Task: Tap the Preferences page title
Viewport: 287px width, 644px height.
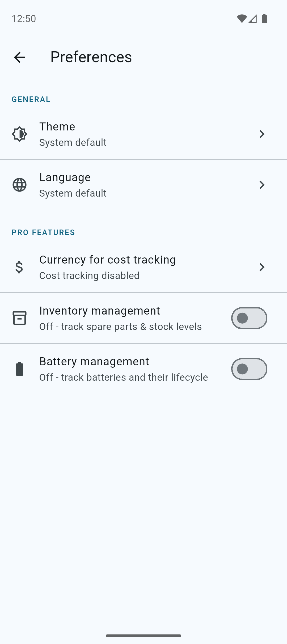Action: click(x=91, y=57)
